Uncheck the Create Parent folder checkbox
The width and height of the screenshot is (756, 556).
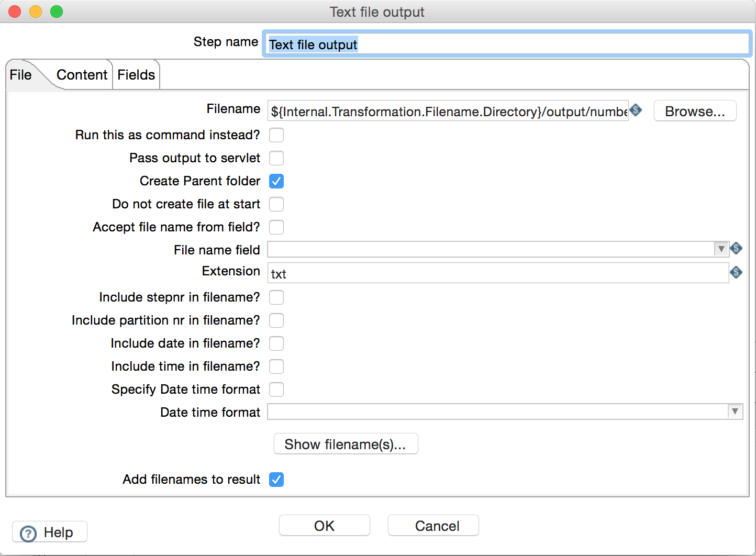point(276,181)
